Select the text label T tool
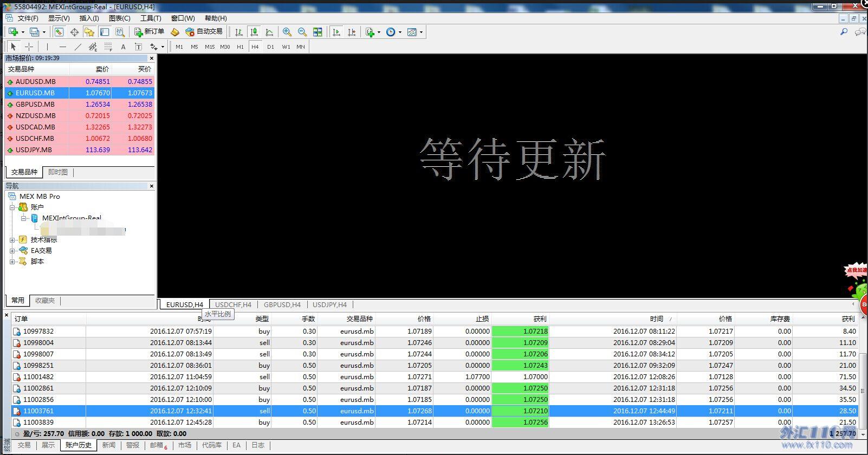The width and height of the screenshot is (868, 455). pos(138,47)
